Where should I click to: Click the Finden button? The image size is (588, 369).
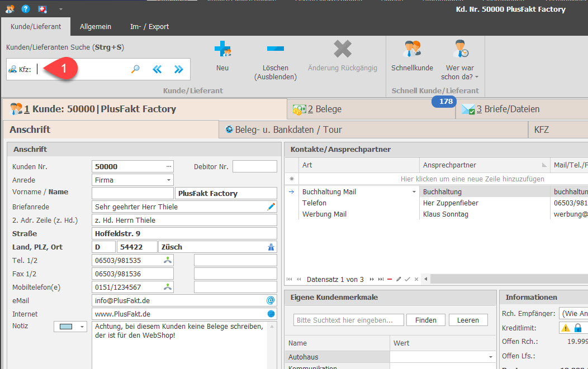tap(425, 320)
